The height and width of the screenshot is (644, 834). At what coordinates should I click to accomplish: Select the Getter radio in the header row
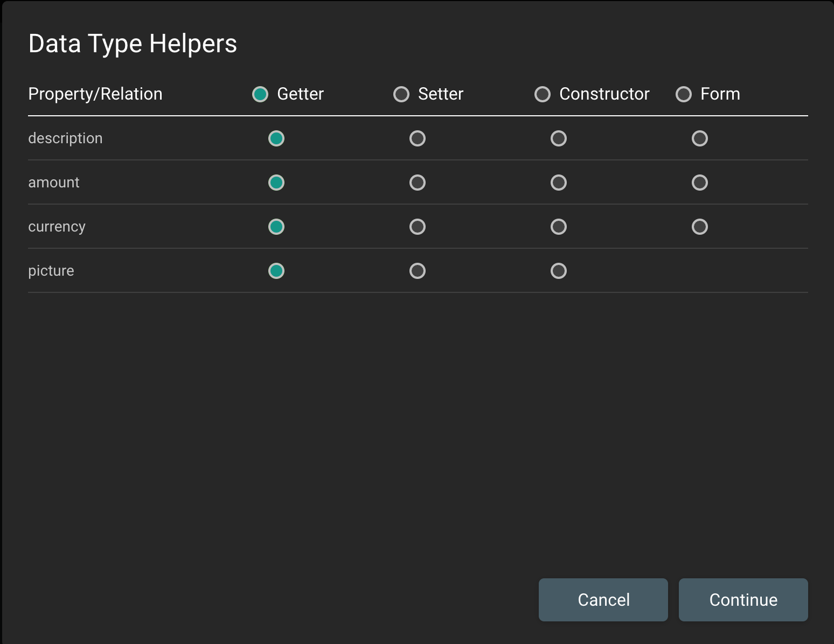pos(260,94)
